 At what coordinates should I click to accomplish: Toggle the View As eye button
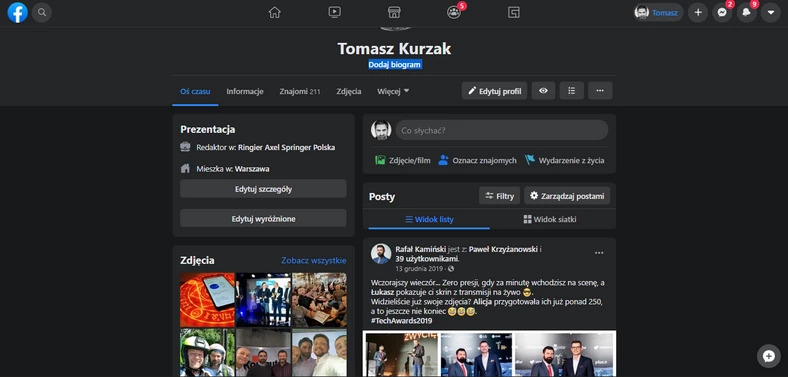543,91
